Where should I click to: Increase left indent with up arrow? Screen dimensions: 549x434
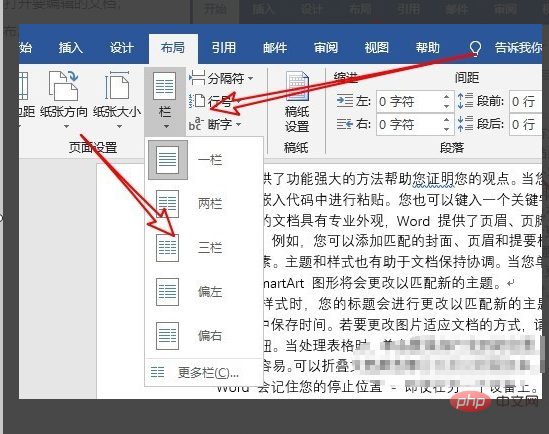pyautogui.click(x=446, y=97)
